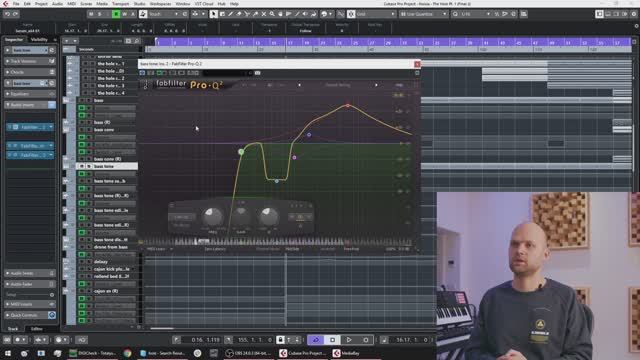Click the blue notch EQ band node
The height and width of the screenshot is (360, 640).
point(277,180)
